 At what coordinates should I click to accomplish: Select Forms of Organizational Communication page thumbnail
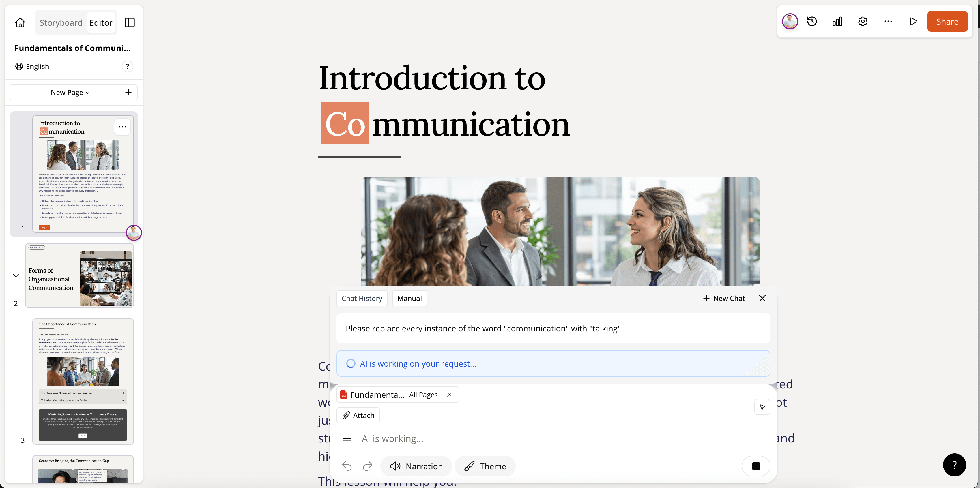pos(80,275)
